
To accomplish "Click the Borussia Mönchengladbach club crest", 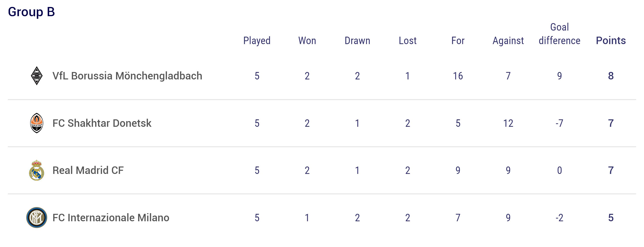I will pyautogui.click(x=36, y=76).
